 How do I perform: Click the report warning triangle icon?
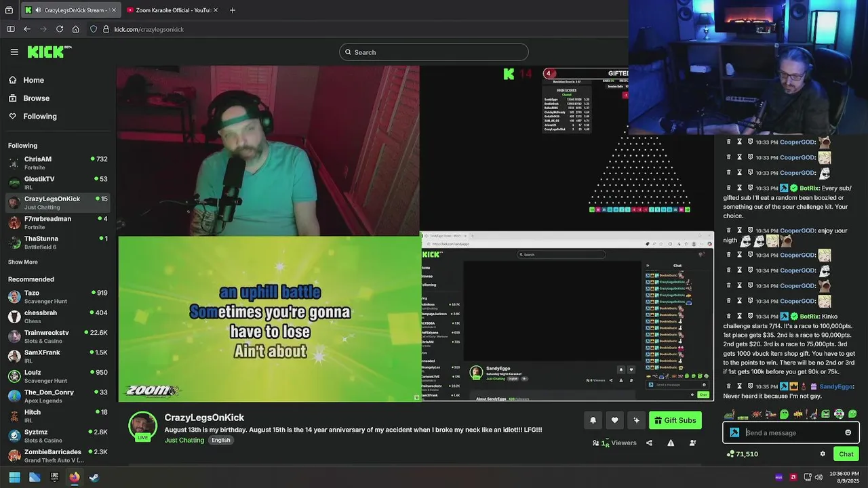pyautogui.click(x=671, y=443)
